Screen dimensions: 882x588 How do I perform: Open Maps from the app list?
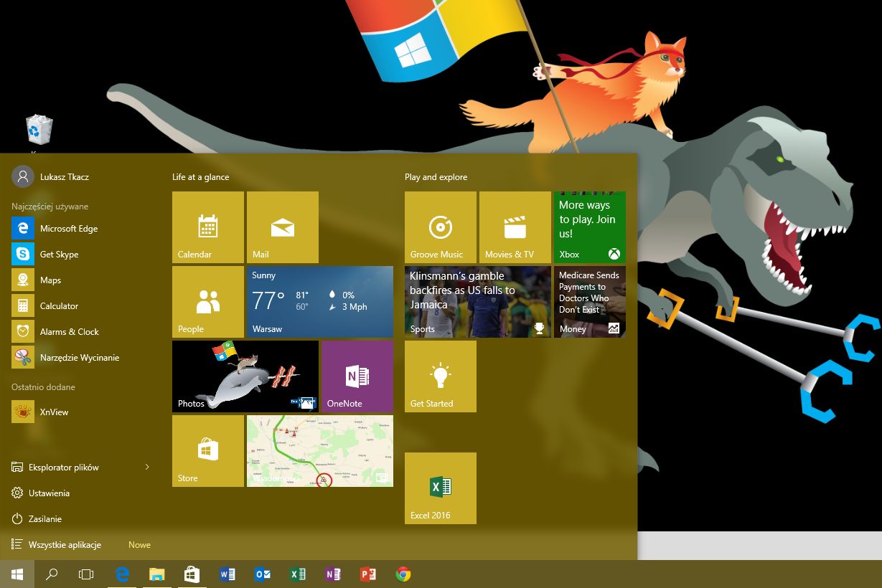coord(80,280)
